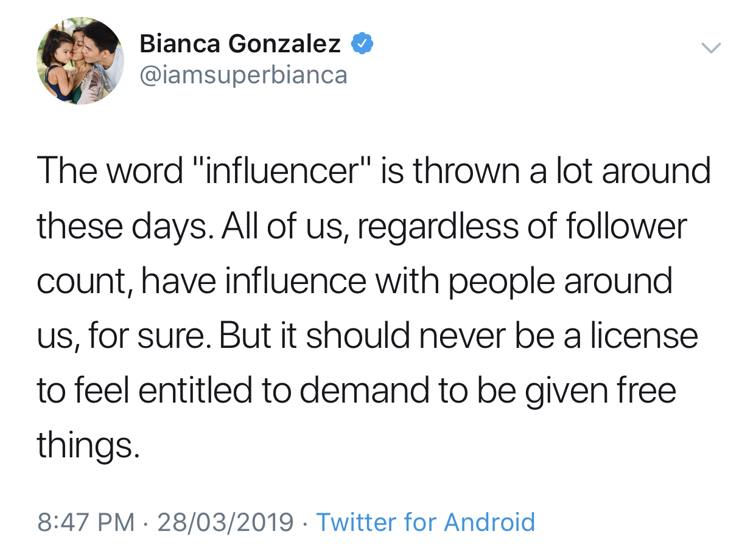Screen dimensions: 756x551
Task: Click the blue verified badge icon
Action: click(x=362, y=44)
